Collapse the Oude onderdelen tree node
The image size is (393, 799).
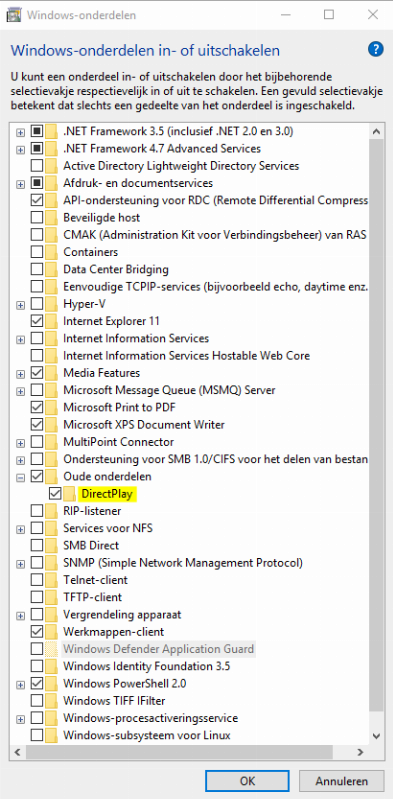tap(20, 477)
